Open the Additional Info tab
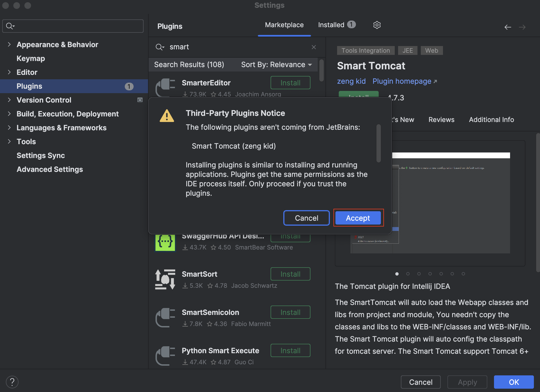The height and width of the screenshot is (392, 540). point(491,120)
